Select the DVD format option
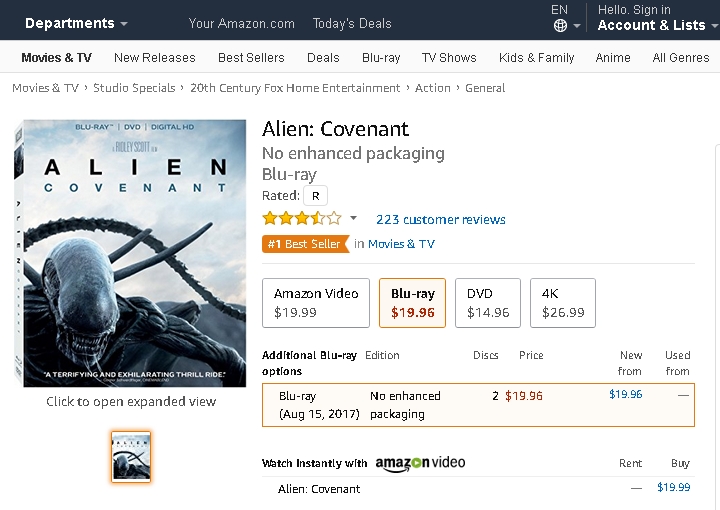720x510 pixels. (x=488, y=302)
